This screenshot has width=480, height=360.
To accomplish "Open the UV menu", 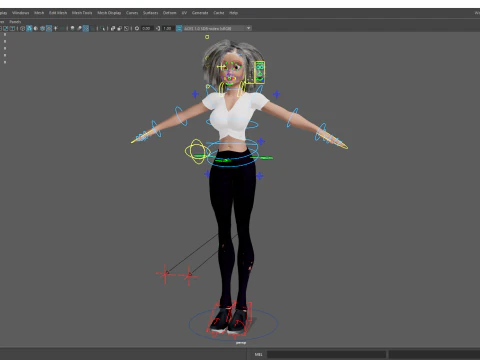I will 184,13.
